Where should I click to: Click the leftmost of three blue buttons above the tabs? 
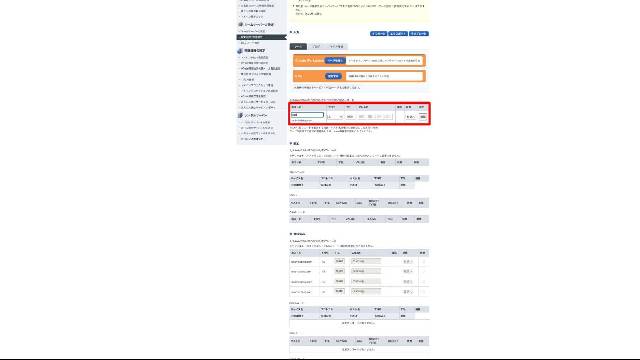click(x=378, y=34)
